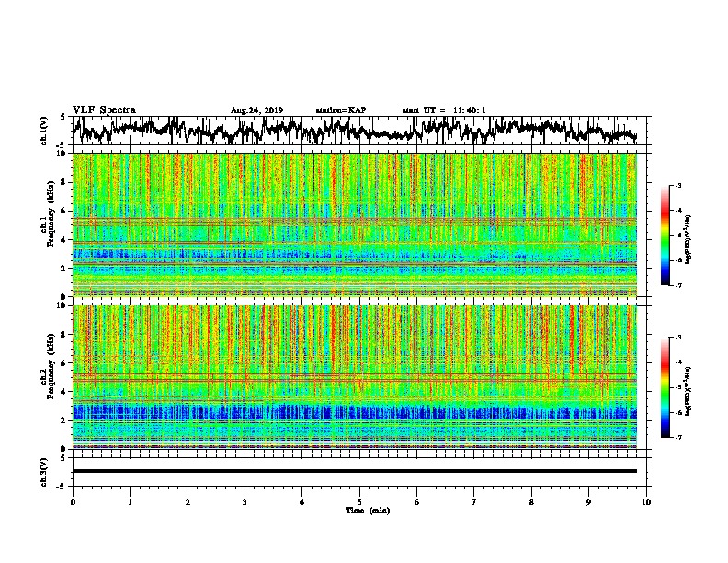Click the ch.1 spectrogram color scale bar

665,236
